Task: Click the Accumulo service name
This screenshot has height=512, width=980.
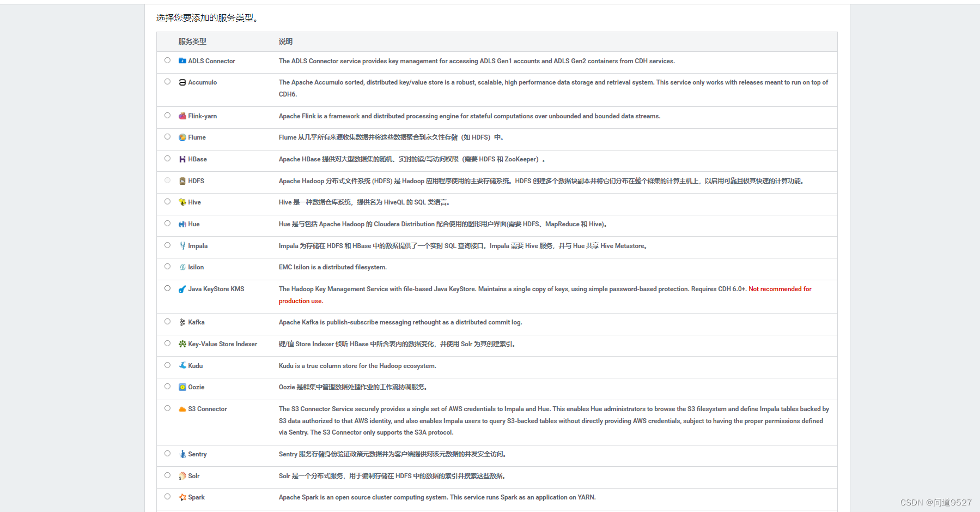Action: (x=202, y=82)
